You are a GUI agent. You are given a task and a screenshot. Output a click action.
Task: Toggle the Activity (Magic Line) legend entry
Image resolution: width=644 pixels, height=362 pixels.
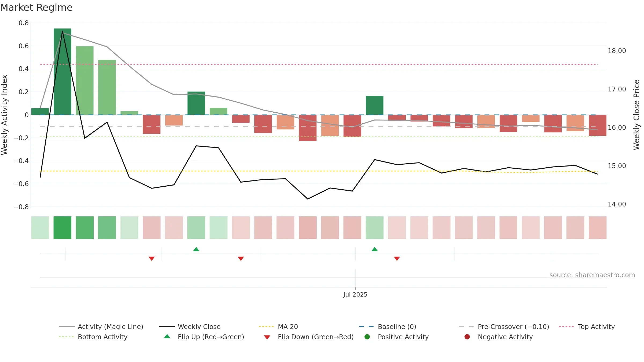pos(101,327)
